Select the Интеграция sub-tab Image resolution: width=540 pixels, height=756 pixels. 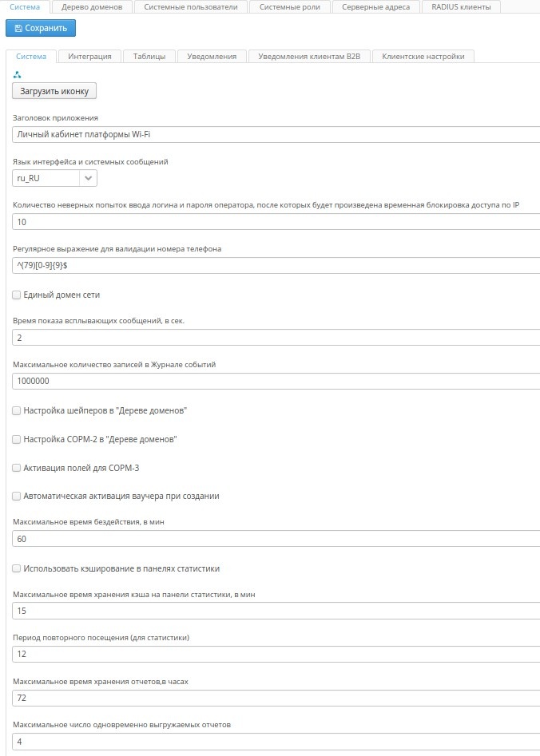(x=89, y=57)
